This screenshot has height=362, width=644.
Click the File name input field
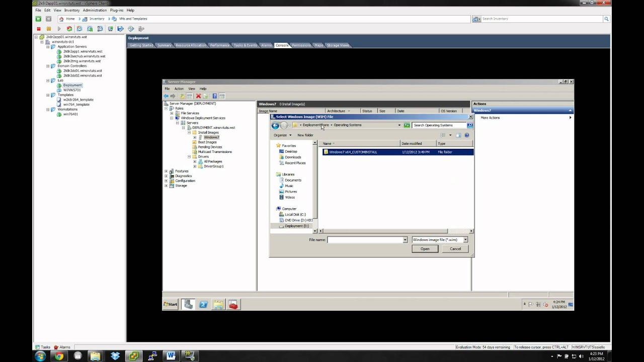[x=365, y=240]
